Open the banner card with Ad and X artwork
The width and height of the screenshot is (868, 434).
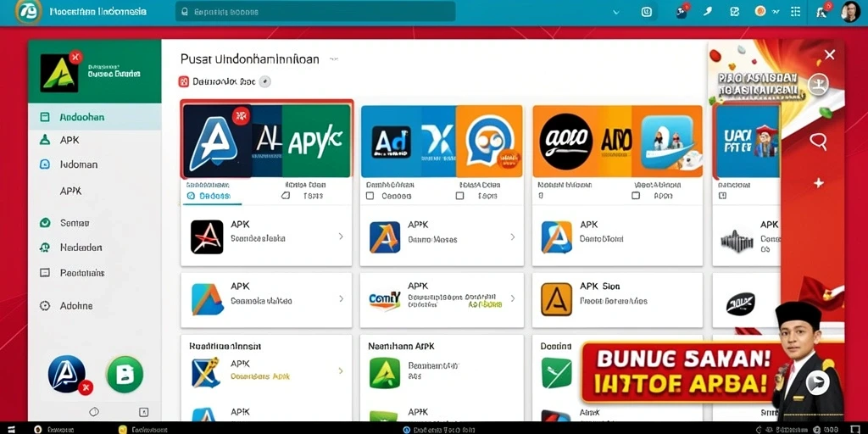point(441,142)
